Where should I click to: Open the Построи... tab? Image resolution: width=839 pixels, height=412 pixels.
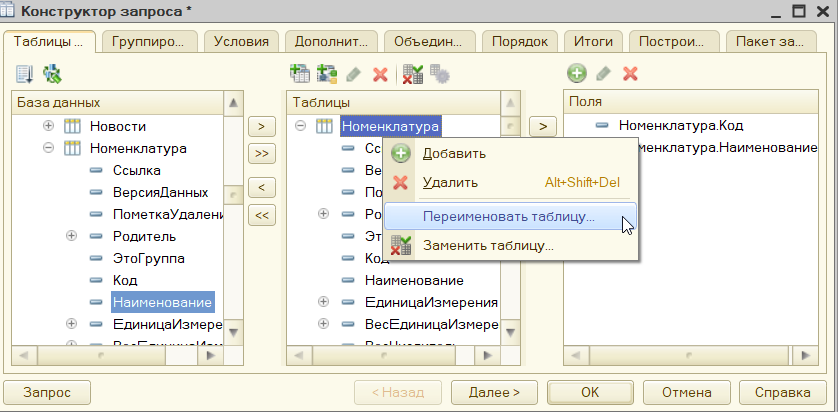[x=674, y=42]
